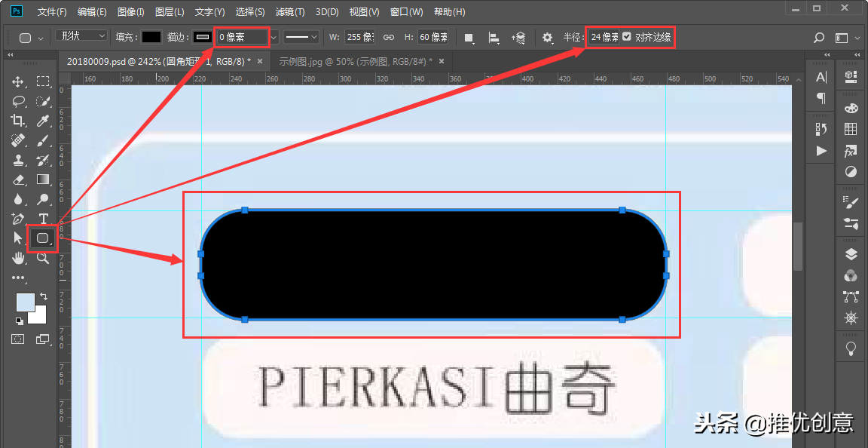
Task: Open the tool preset picker dropdown
Action: 31,38
